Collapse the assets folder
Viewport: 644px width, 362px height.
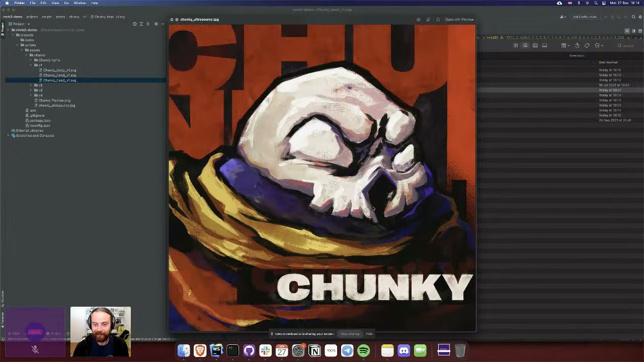(22, 50)
